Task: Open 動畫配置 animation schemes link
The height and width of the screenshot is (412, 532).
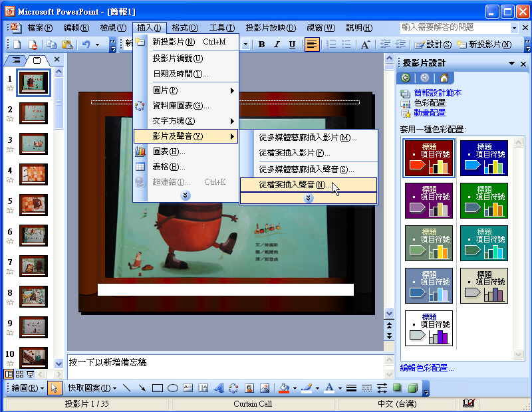Action: (x=430, y=113)
